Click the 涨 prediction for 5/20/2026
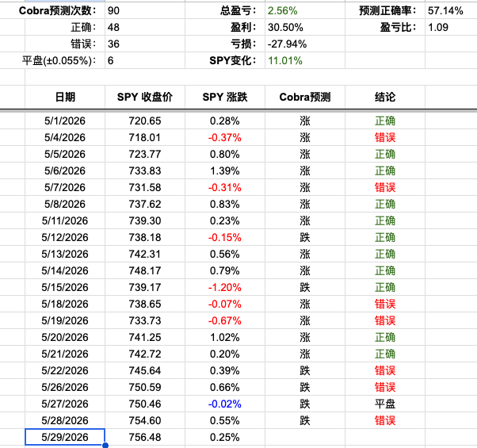This screenshot has width=477, height=448. (x=305, y=337)
